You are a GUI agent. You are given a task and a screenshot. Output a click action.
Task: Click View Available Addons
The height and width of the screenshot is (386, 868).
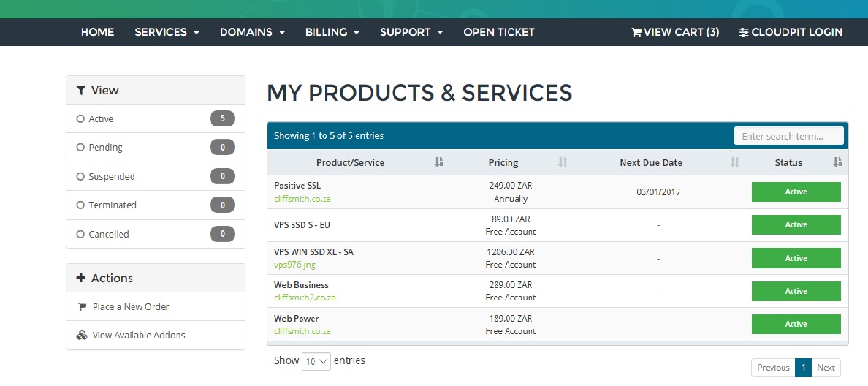pyautogui.click(x=139, y=335)
